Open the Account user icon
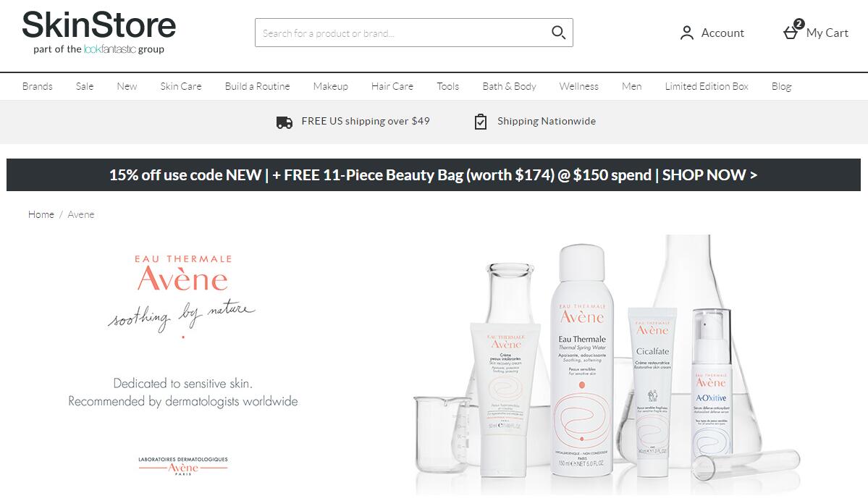The image size is (868, 501). click(x=686, y=33)
